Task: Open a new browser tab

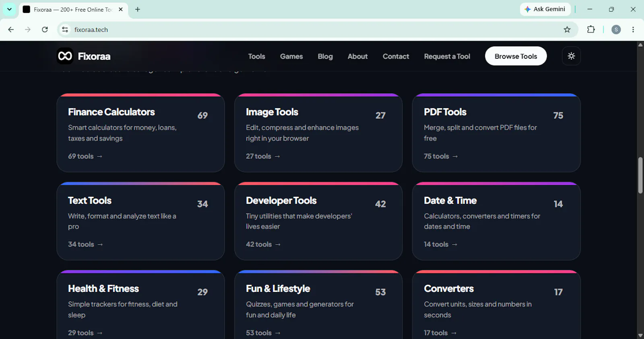Action: pos(138,9)
